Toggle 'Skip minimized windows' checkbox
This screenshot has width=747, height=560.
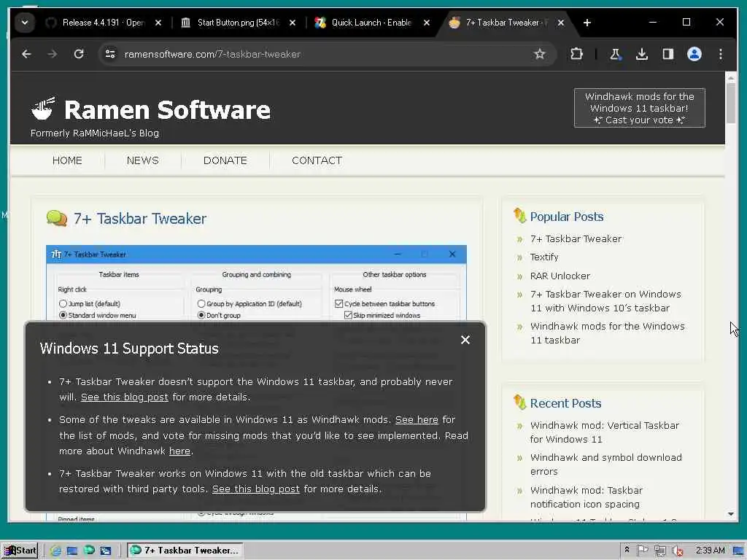(348, 315)
